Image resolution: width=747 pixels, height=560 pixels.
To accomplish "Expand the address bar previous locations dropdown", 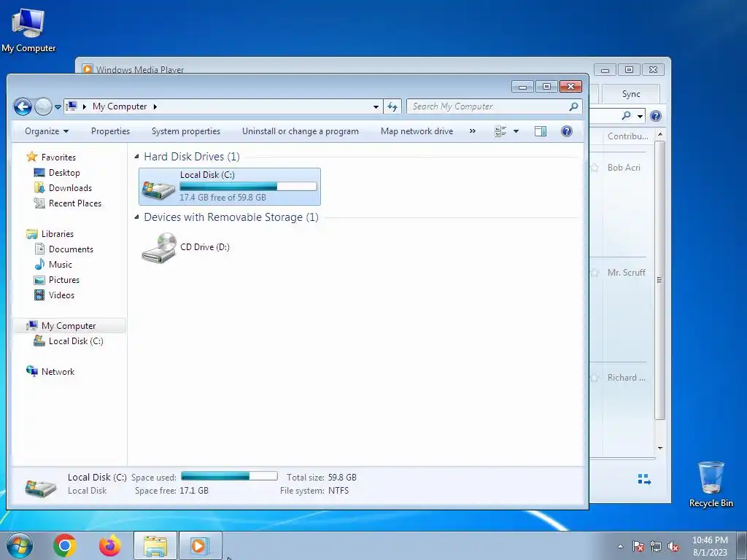I will 376,106.
